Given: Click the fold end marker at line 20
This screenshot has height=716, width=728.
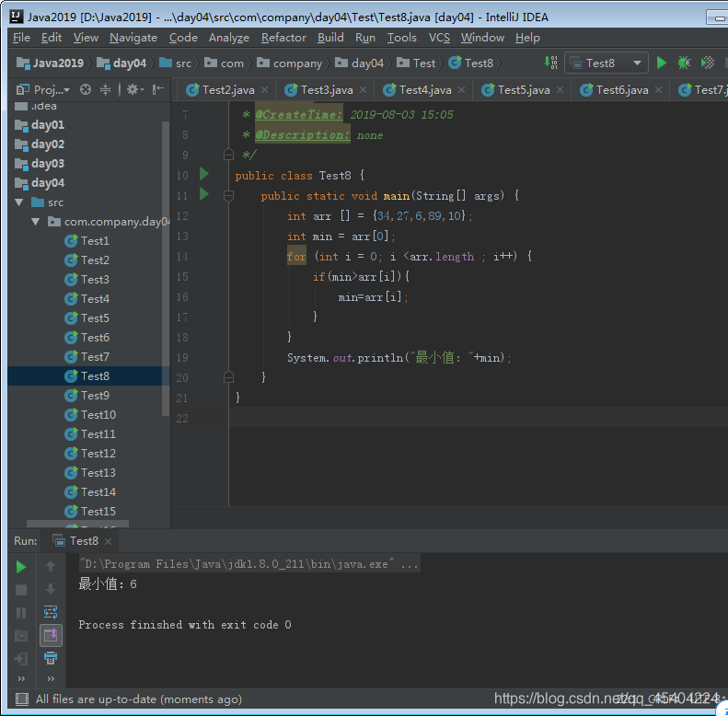Looking at the screenshot, I should 228,377.
